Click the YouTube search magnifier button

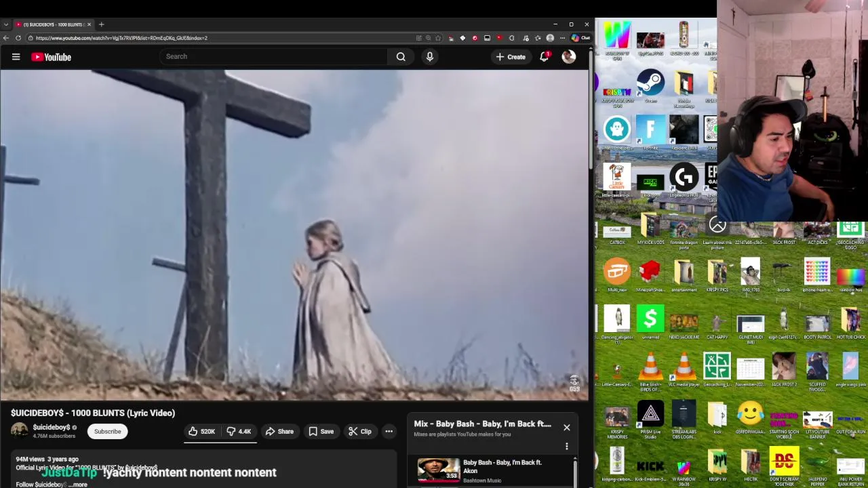(401, 57)
